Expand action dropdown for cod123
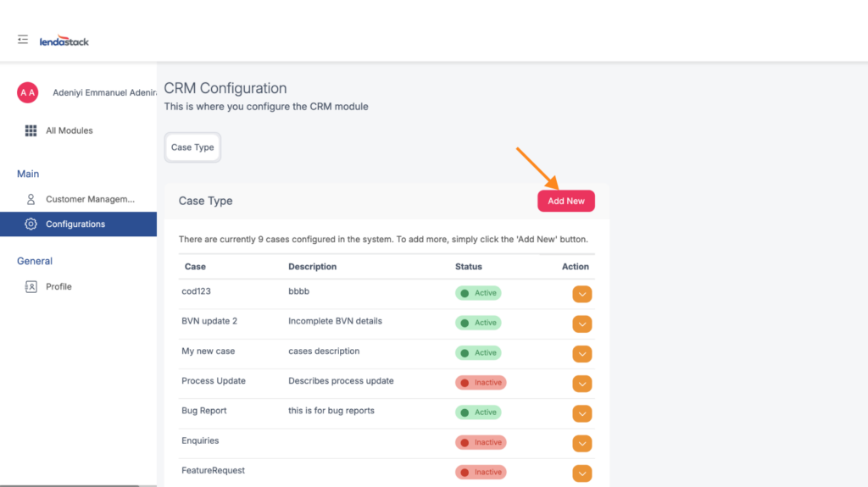868x487 pixels. pyautogui.click(x=581, y=294)
